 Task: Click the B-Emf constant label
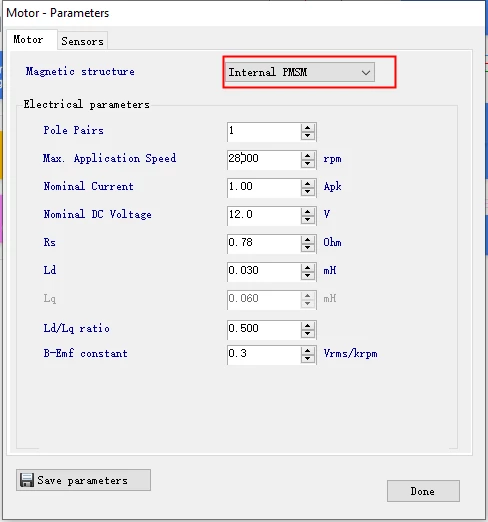(86, 353)
